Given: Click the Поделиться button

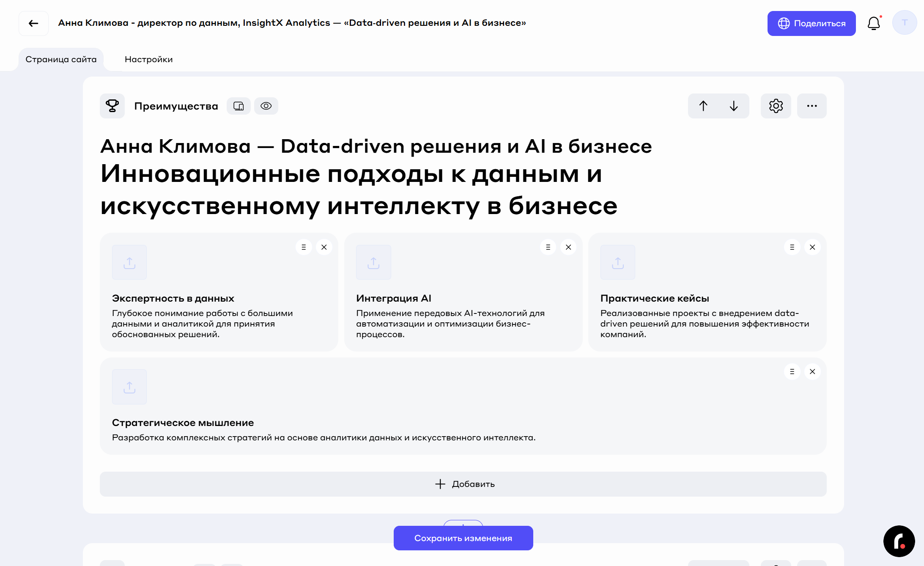Looking at the screenshot, I should pyautogui.click(x=811, y=23).
